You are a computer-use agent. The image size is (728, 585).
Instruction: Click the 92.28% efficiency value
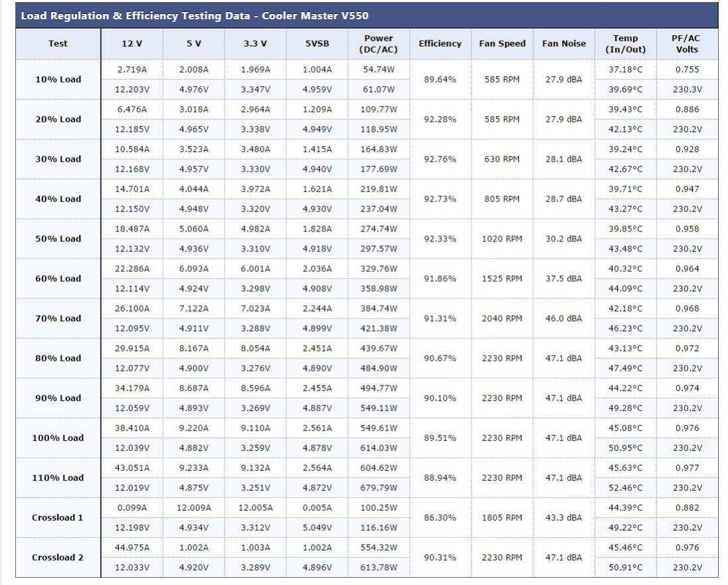click(440, 120)
